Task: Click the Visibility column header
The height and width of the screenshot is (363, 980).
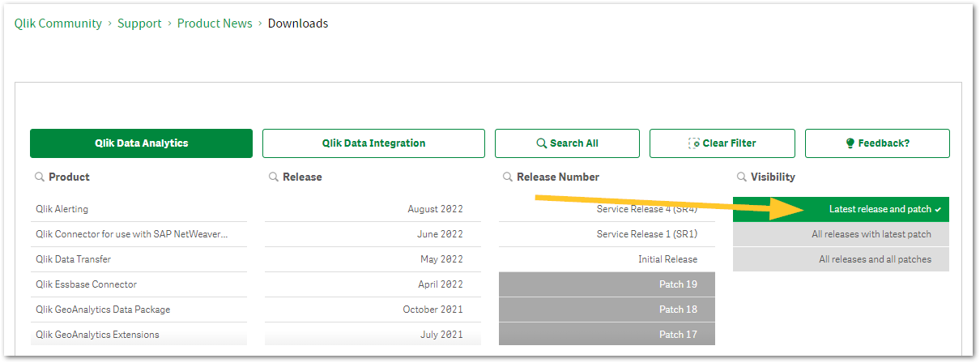Action: click(x=773, y=177)
